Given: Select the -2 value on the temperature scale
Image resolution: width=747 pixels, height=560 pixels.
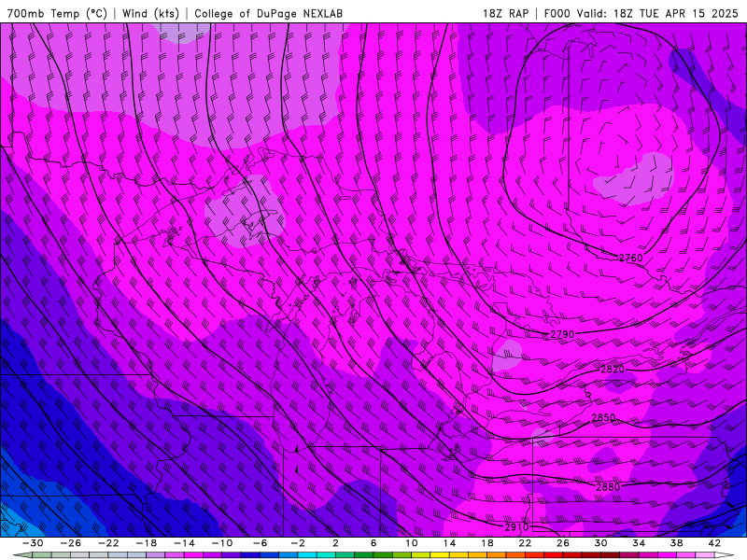Looking at the screenshot, I should point(298,543).
